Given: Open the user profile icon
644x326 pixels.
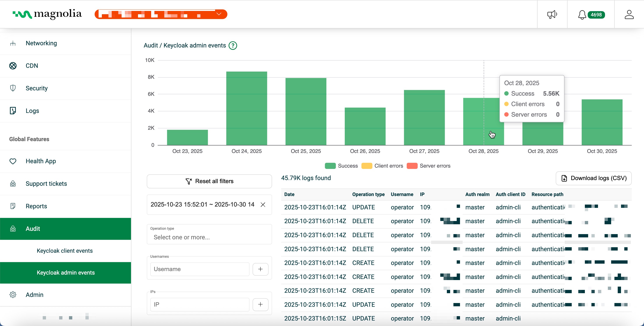Looking at the screenshot, I should [x=629, y=14].
